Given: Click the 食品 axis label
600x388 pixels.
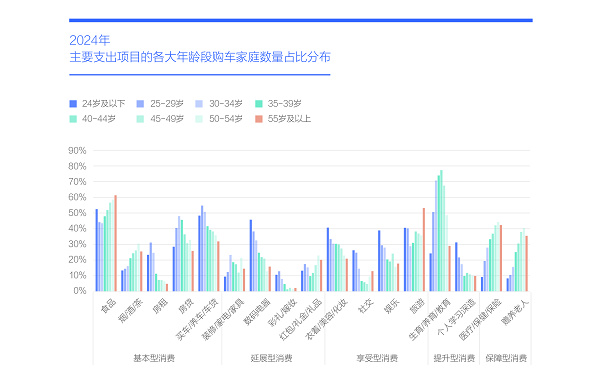Looking at the screenshot, I should click(x=108, y=306).
